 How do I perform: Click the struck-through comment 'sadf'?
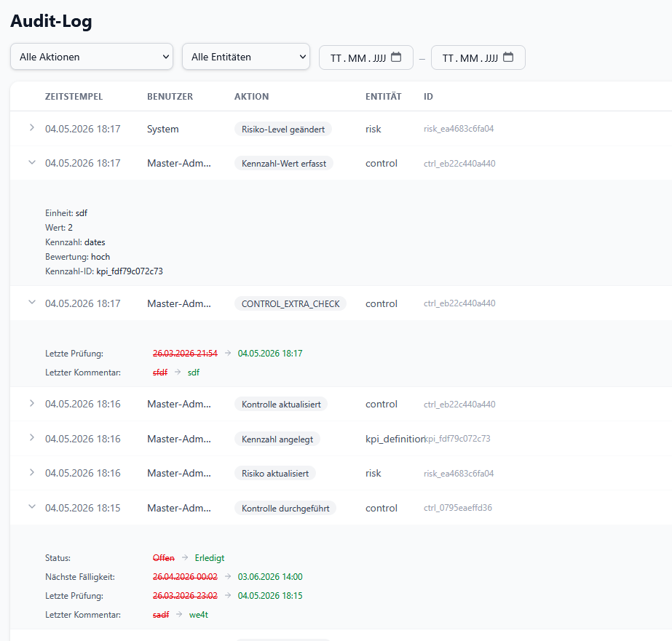[x=161, y=615]
